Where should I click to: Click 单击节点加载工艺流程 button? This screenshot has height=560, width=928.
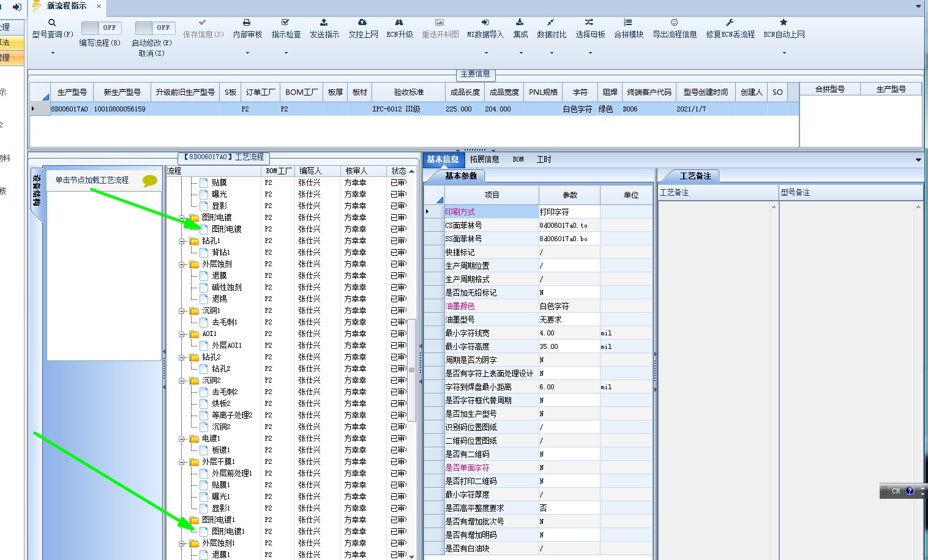[x=92, y=180]
